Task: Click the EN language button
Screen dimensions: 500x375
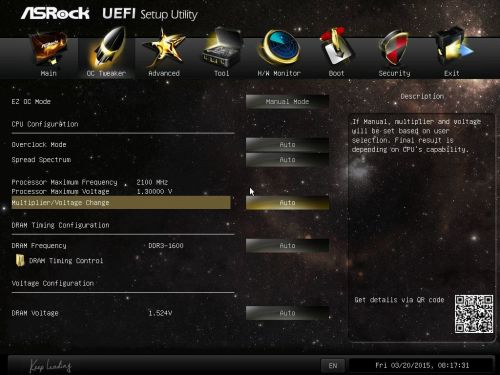Action: (x=333, y=366)
